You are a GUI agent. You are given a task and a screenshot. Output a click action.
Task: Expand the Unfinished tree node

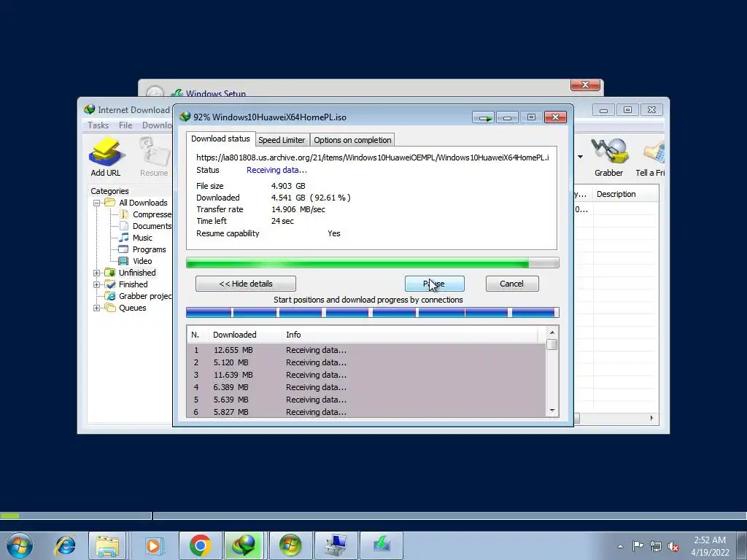[97, 273]
